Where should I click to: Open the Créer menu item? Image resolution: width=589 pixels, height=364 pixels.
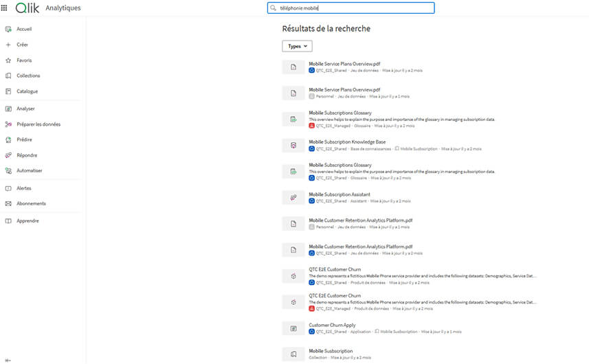22,45
